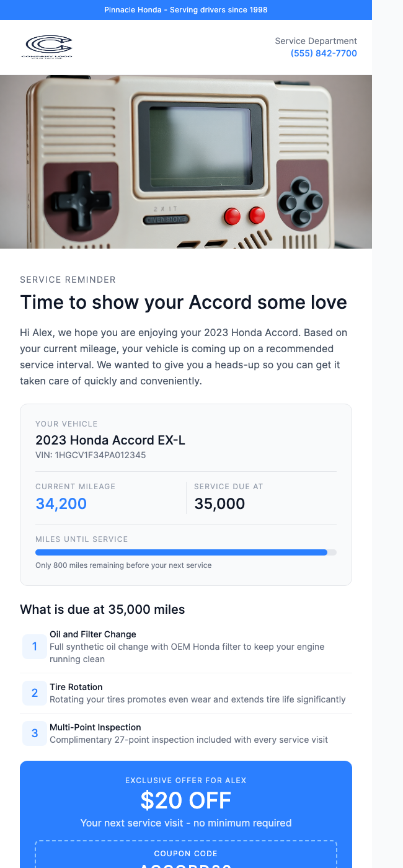Click the 35,000 service due value

click(219, 504)
